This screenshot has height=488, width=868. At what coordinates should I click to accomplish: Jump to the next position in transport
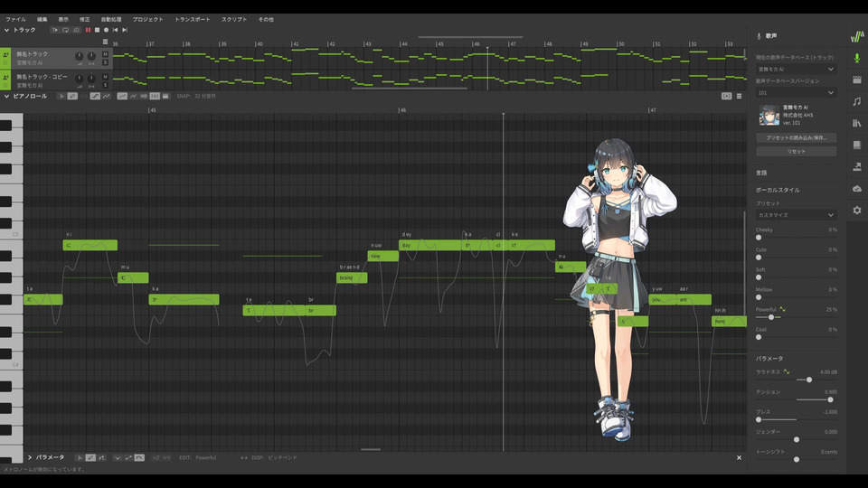(125, 30)
